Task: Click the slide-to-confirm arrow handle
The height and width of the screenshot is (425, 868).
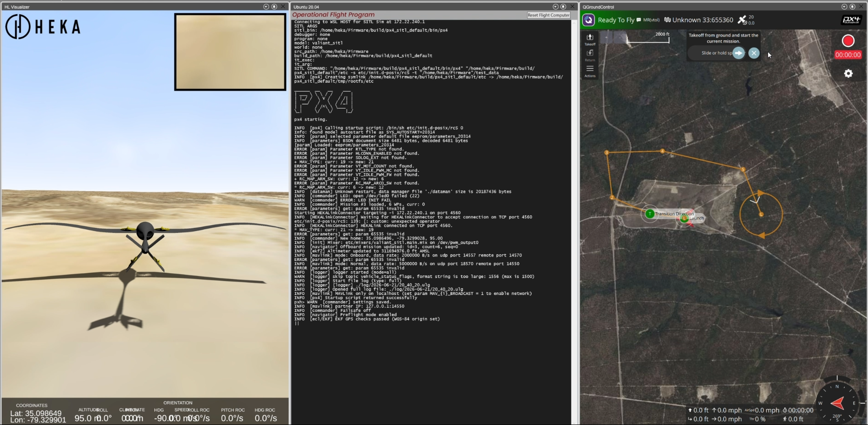Action: click(x=738, y=53)
